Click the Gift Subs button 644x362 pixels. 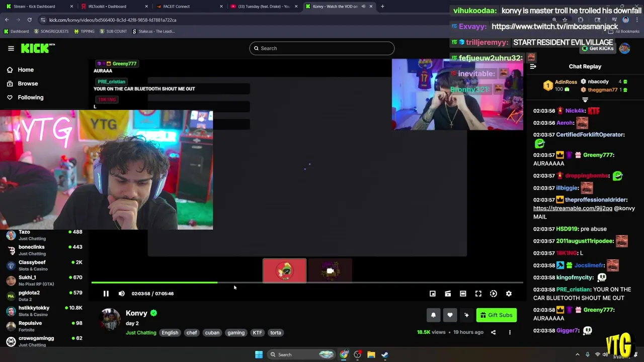point(496,315)
